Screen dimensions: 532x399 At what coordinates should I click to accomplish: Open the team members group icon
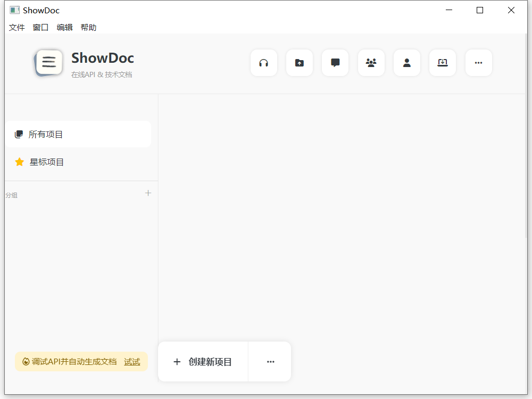pyautogui.click(x=371, y=63)
